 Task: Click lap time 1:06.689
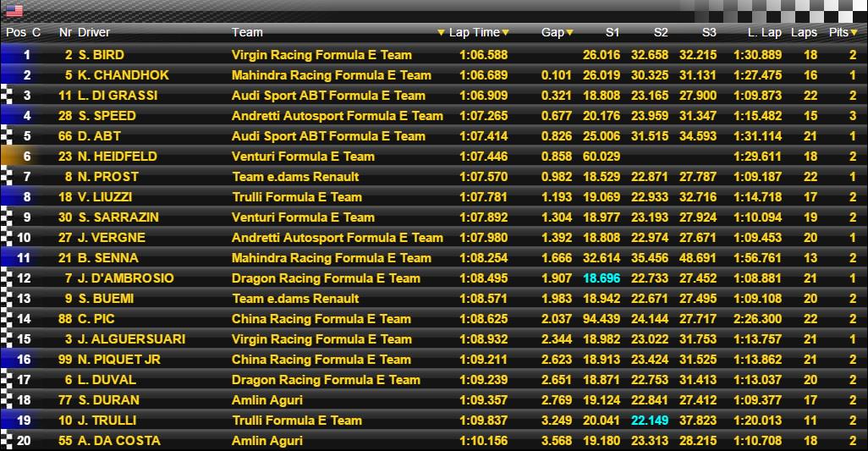483,75
